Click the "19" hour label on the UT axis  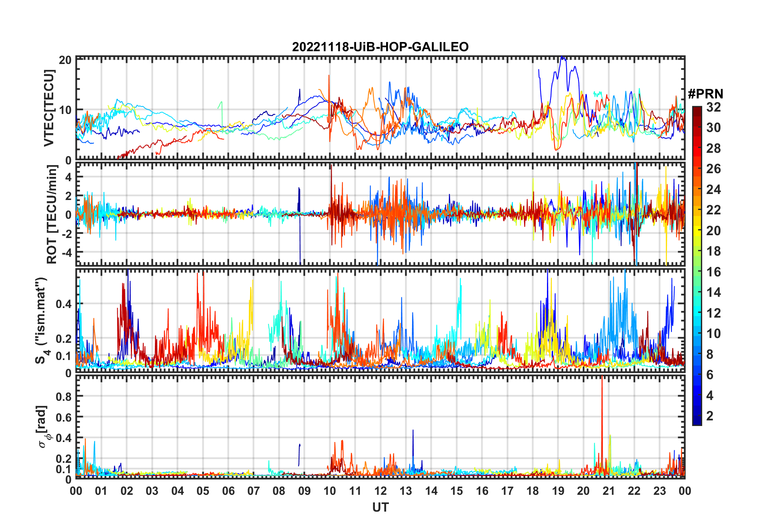[558, 491]
